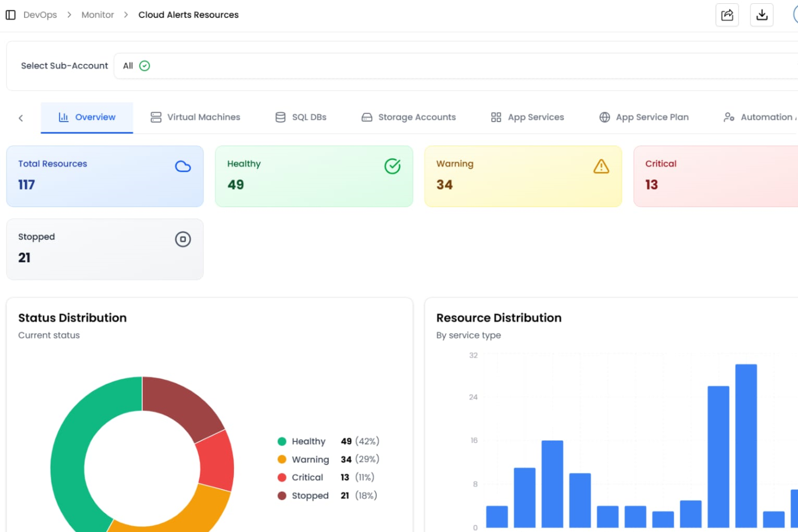Image resolution: width=798 pixels, height=532 pixels.
Task: Click the left chevron to scroll tabs
Action: 21,117
